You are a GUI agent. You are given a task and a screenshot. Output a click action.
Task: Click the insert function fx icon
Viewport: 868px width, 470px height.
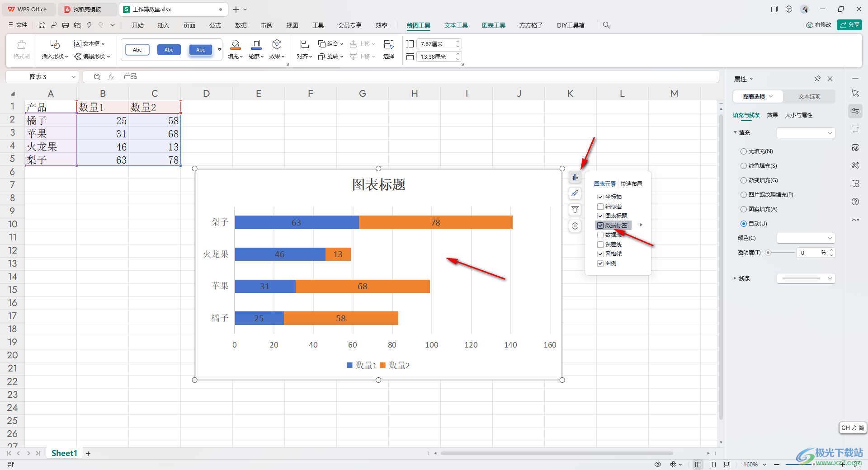(111, 77)
